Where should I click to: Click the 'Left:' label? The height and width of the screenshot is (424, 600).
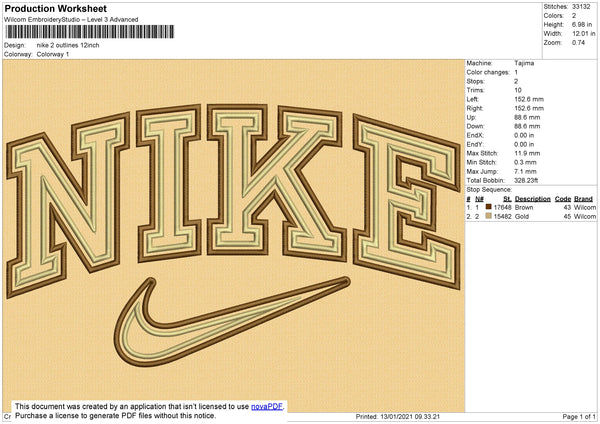click(x=472, y=99)
